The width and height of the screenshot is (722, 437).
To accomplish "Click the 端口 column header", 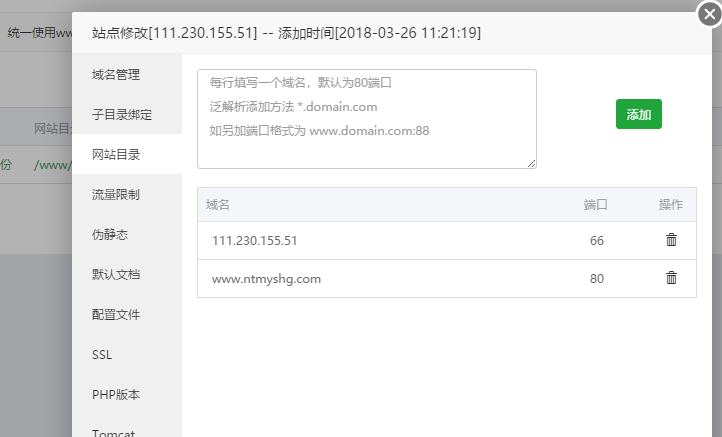I will click(595, 204).
